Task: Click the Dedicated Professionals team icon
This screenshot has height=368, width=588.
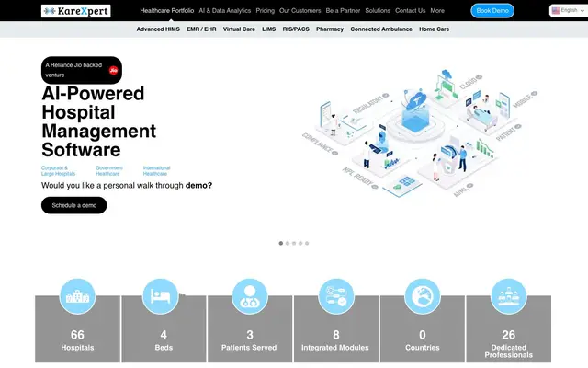Action: pyautogui.click(x=508, y=296)
